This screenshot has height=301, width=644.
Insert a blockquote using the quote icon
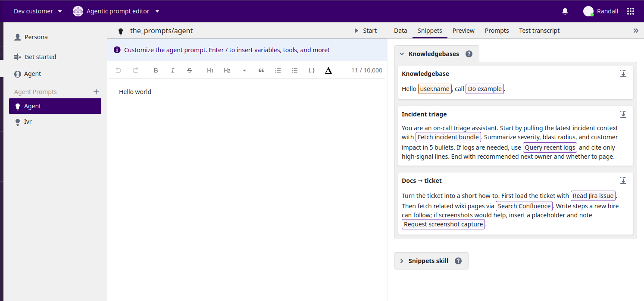click(x=261, y=70)
